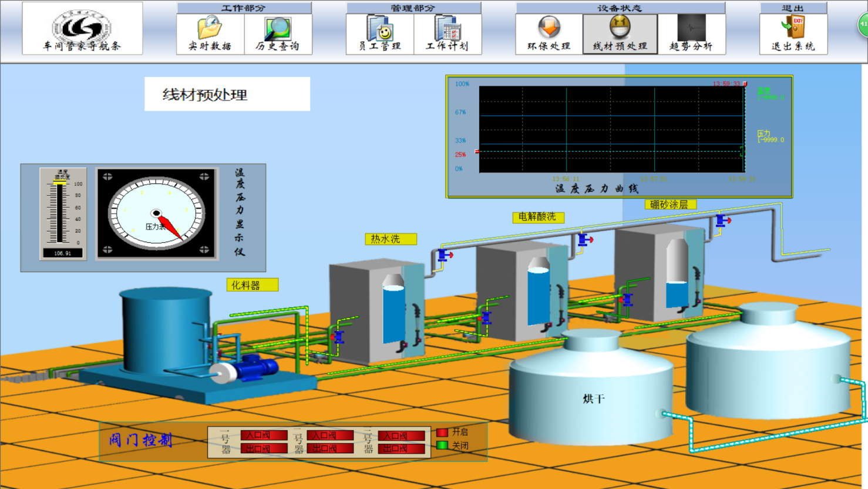Click the 线材预处理 title box
This screenshot has width=868, height=489.
(227, 94)
